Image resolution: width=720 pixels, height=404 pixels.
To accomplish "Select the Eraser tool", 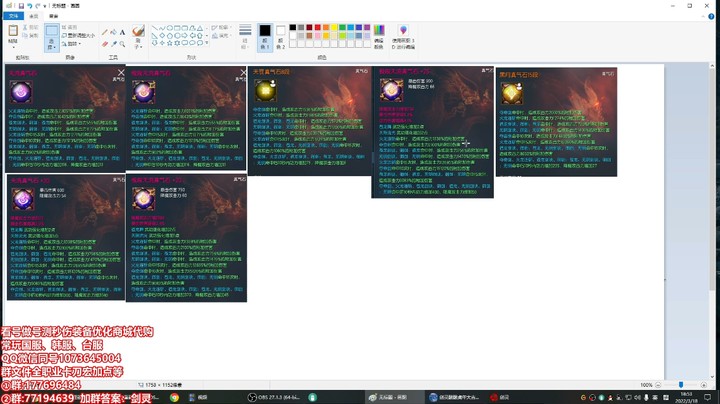I will pos(105,44).
